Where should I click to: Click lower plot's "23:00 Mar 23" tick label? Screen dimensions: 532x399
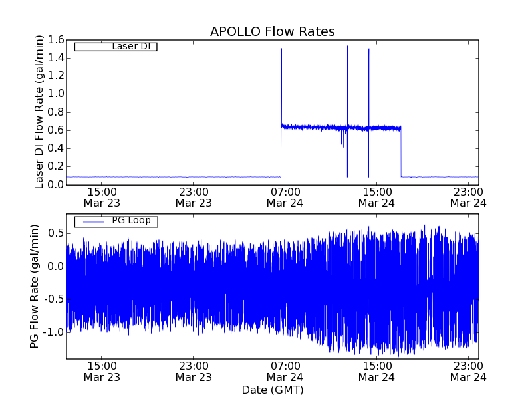pyautogui.click(x=194, y=372)
